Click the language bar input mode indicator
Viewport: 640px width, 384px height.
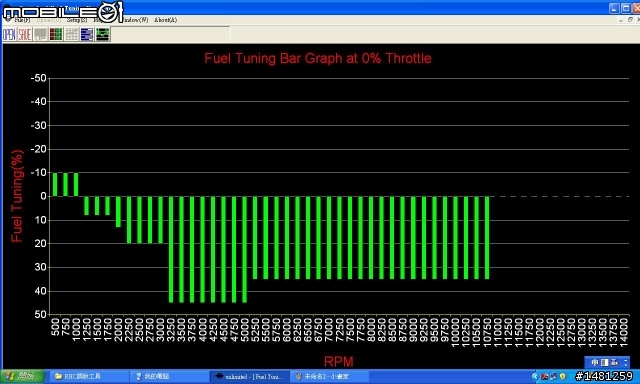coord(594,362)
